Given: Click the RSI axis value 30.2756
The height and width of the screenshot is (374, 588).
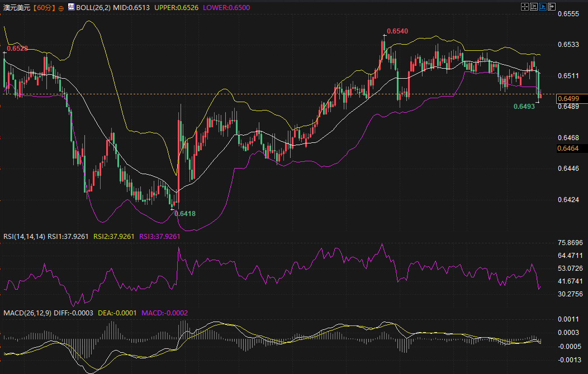Looking at the screenshot, I should coord(570,294).
